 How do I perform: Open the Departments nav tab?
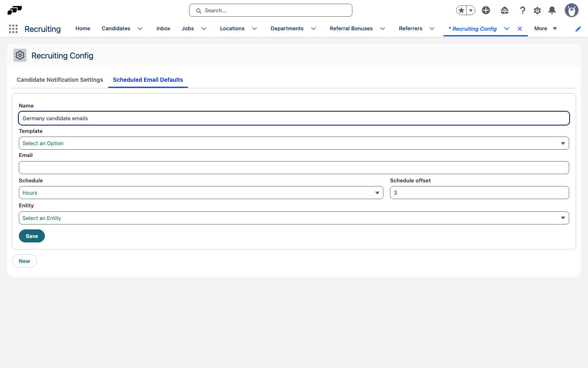pos(287,29)
